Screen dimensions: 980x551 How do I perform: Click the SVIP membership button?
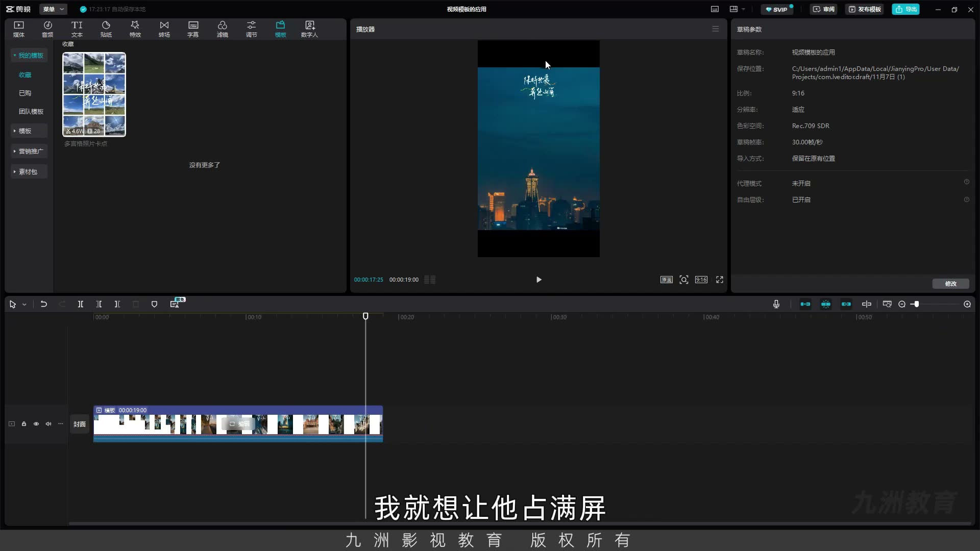777,9
